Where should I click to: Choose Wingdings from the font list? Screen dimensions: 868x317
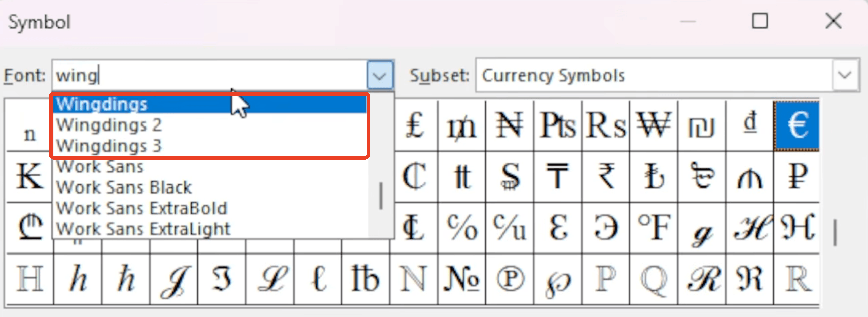pos(210,104)
